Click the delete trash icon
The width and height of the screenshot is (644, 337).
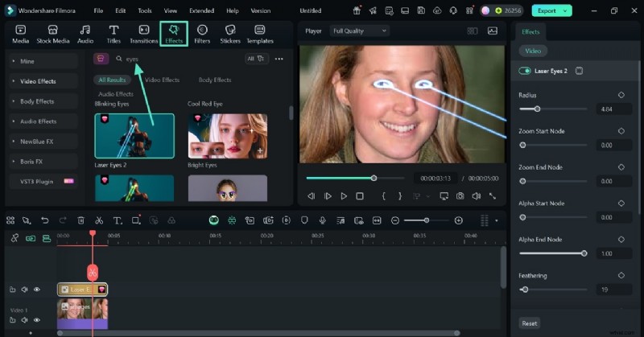click(x=81, y=220)
